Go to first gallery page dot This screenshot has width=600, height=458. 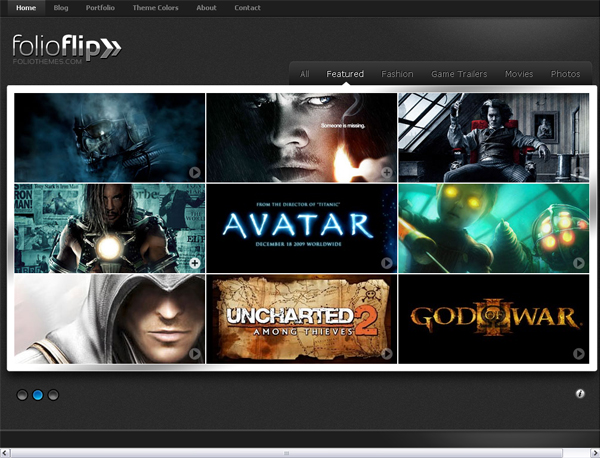(22, 395)
